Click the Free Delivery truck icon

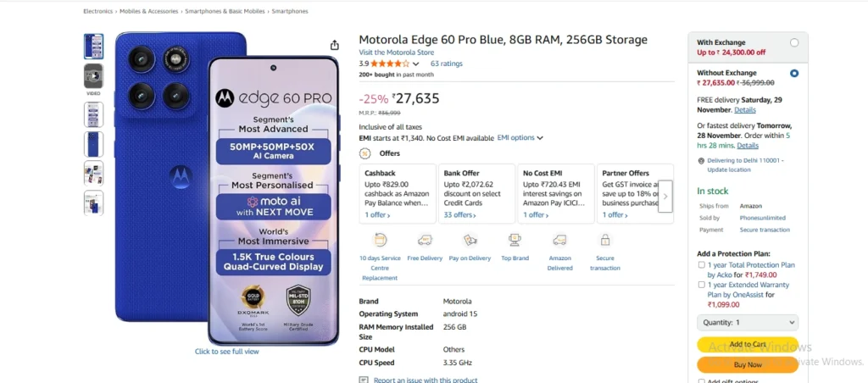[x=425, y=240]
